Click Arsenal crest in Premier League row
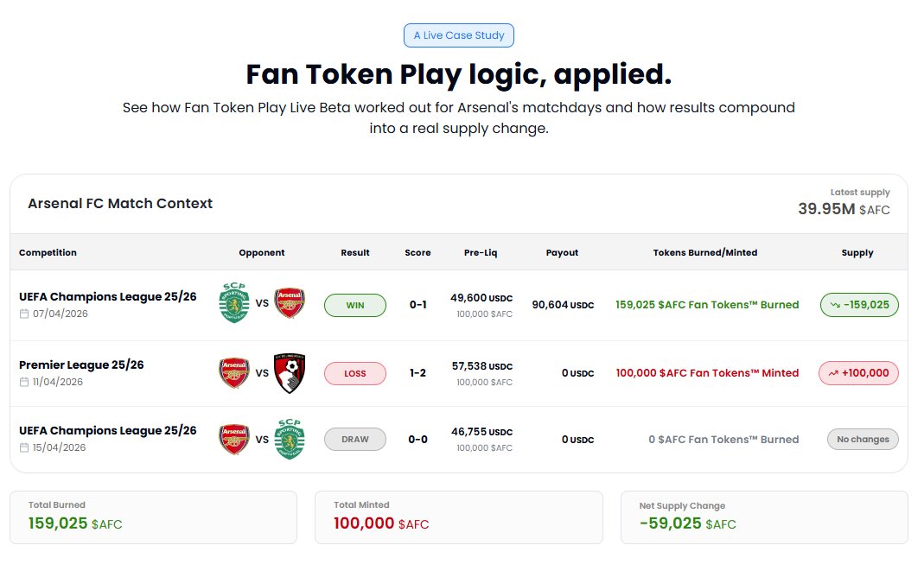The image size is (924, 577). coord(234,373)
